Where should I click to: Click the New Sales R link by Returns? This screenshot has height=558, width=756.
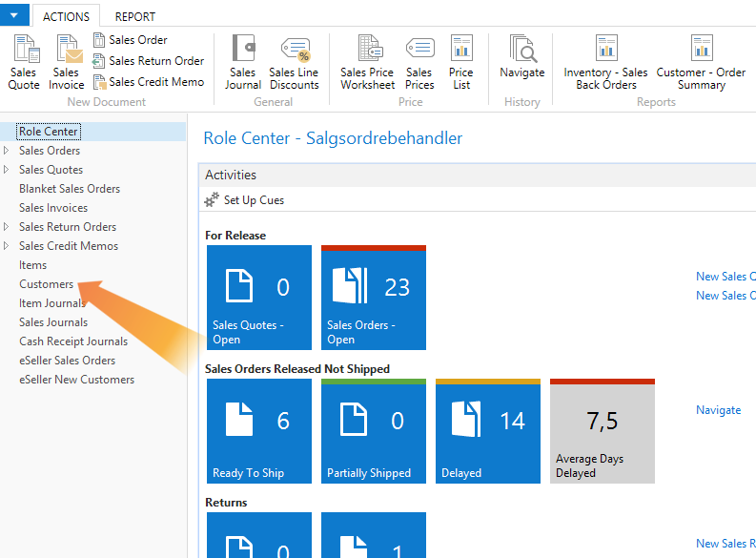[x=725, y=544]
